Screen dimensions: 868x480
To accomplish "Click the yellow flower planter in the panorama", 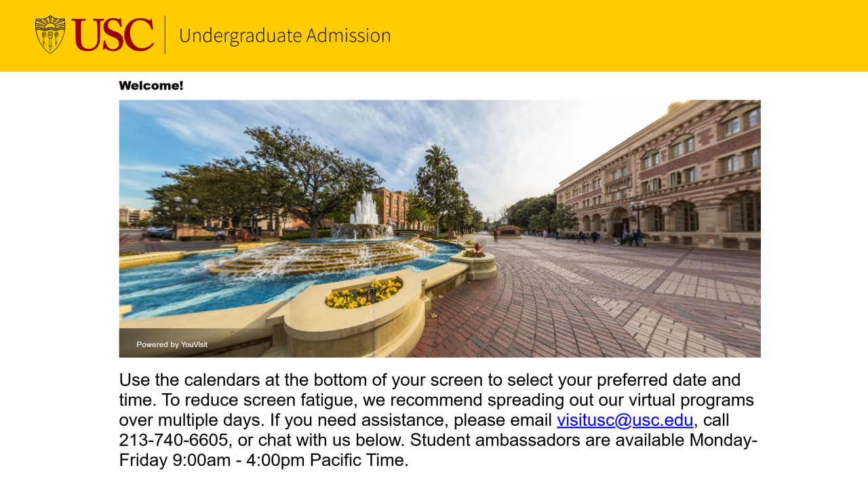I will (363, 293).
